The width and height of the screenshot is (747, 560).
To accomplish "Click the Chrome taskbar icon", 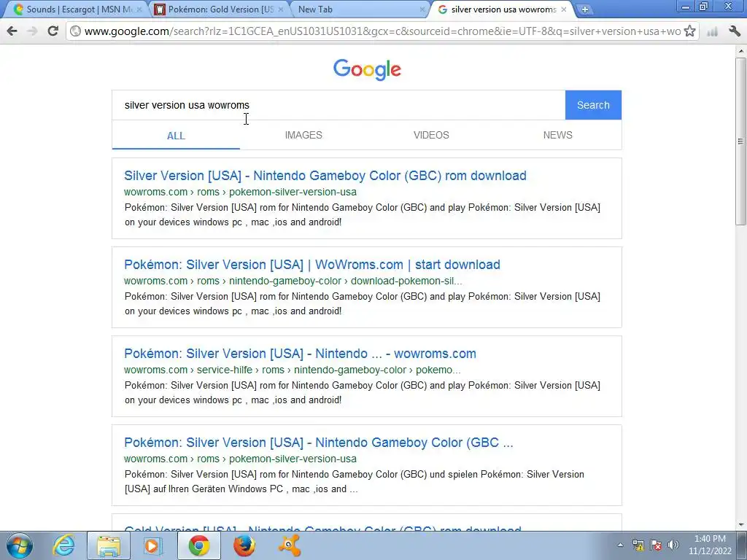I will click(198, 545).
